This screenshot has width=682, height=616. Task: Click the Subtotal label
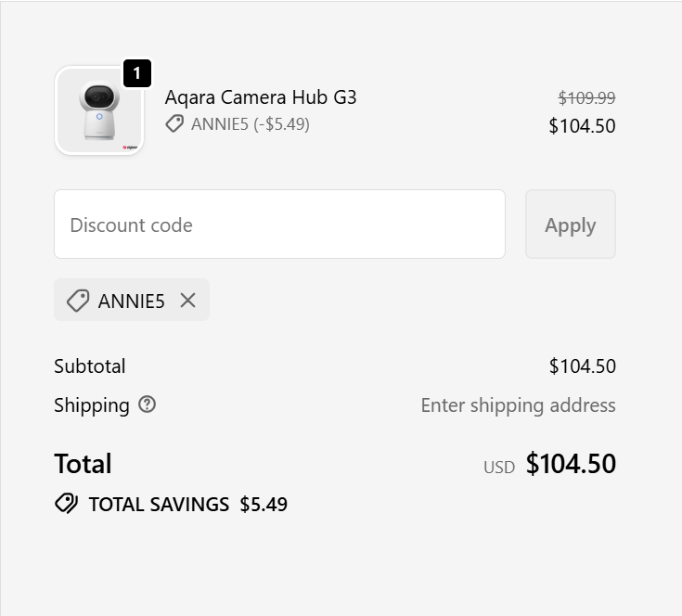pos(90,366)
